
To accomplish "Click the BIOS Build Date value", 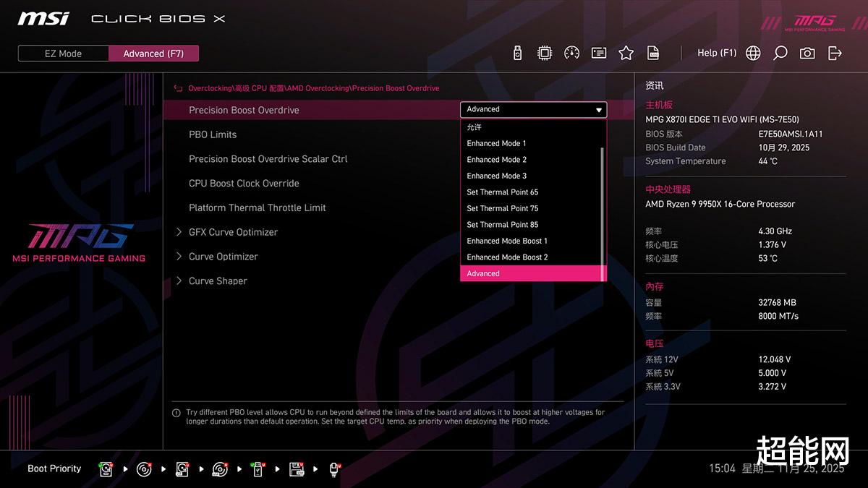I will tap(784, 147).
